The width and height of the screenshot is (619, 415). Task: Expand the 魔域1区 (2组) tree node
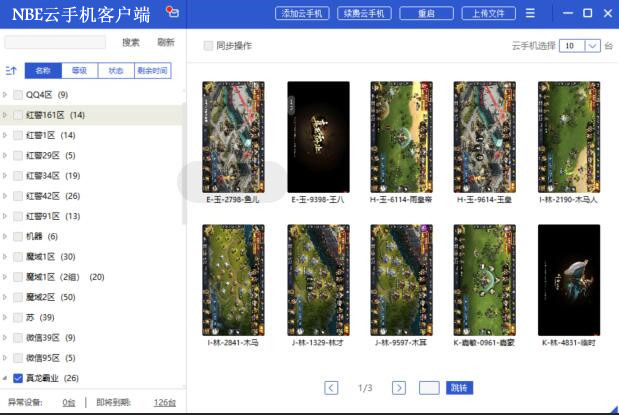click(x=5, y=277)
